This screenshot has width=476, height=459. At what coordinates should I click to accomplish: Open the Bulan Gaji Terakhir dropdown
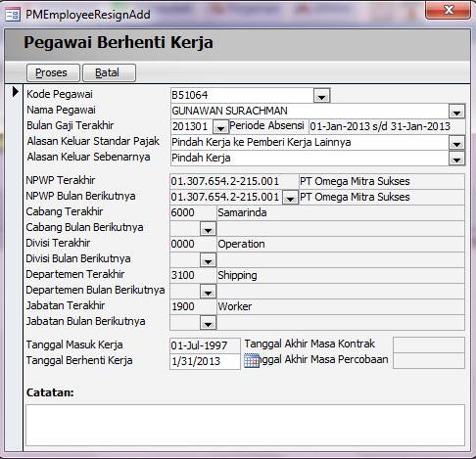click(220, 127)
